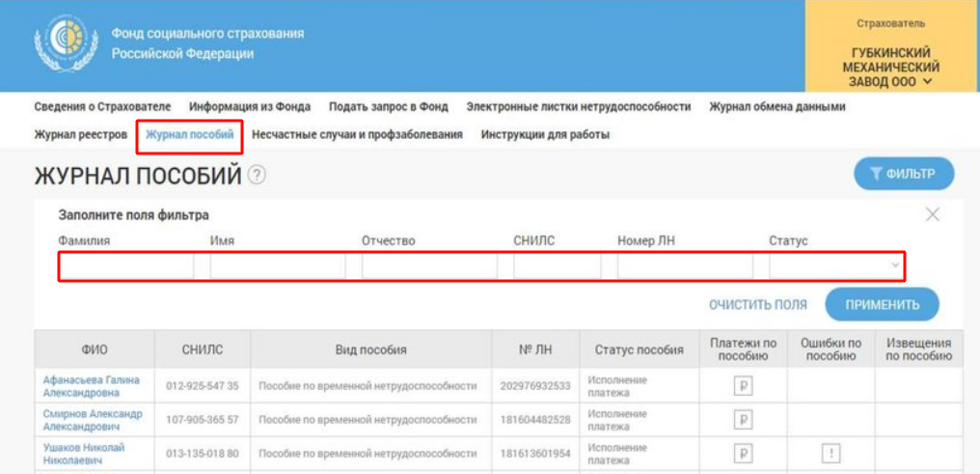Open Несчастные случаи и профзаболевания

point(357,134)
